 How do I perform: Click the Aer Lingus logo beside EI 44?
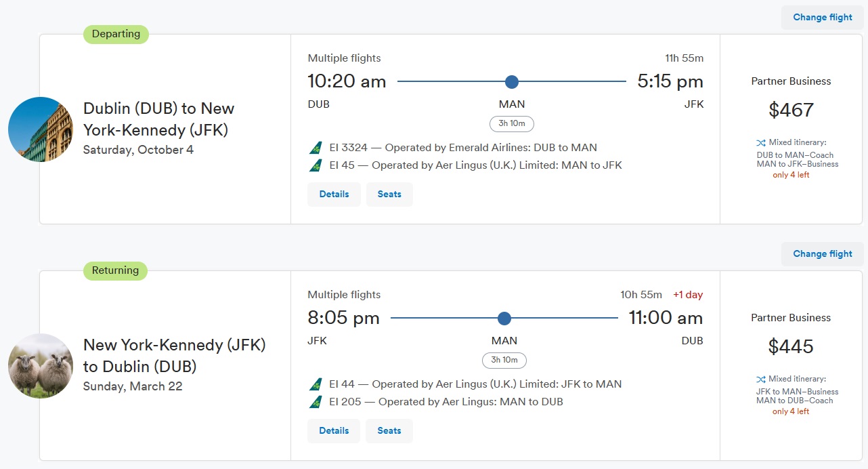tap(315, 384)
